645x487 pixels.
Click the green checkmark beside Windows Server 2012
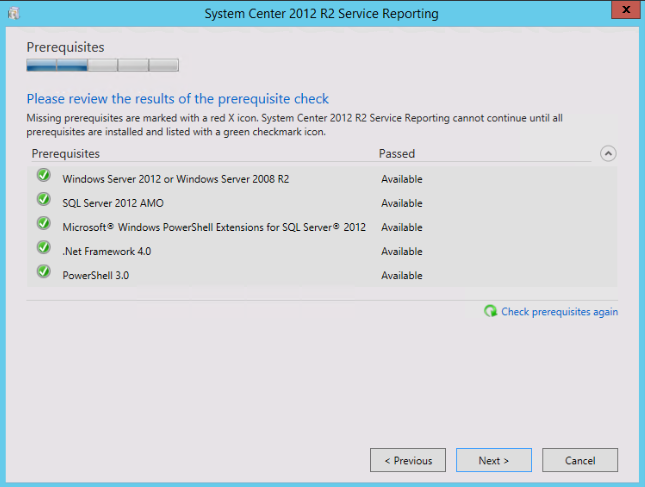(x=43, y=176)
